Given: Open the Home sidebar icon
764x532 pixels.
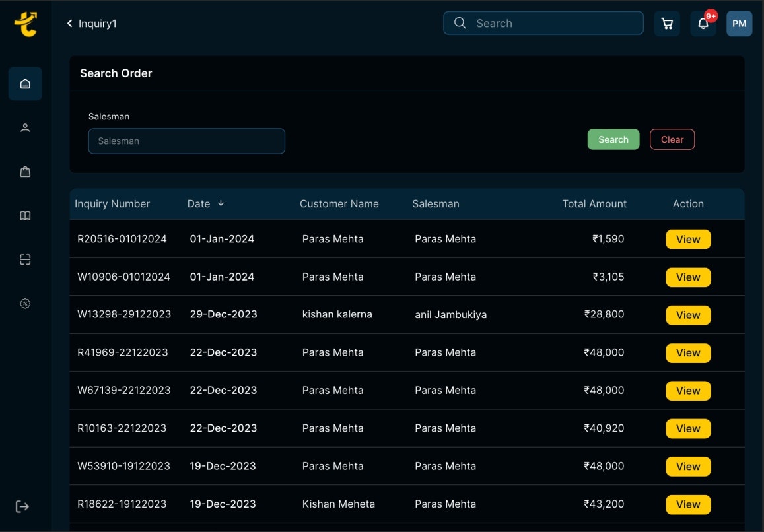Looking at the screenshot, I should pos(25,84).
